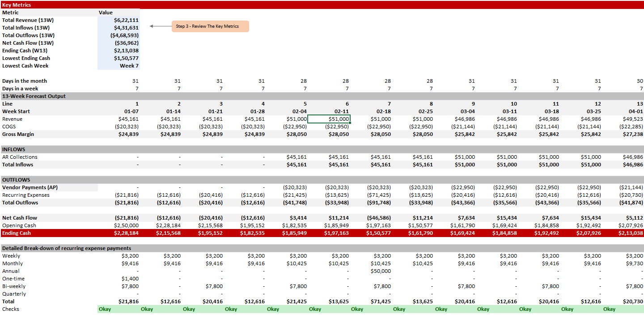
Task: Select the Quarterly row label
Action: [14, 294]
